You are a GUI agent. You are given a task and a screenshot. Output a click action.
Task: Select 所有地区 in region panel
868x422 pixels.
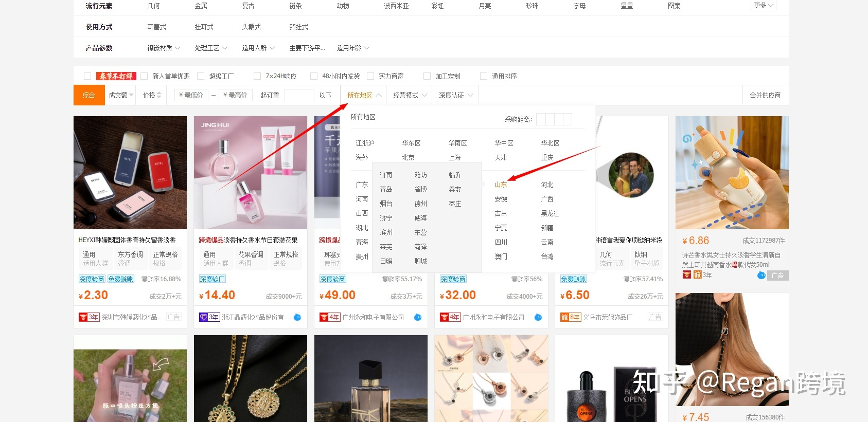point(363,117)
